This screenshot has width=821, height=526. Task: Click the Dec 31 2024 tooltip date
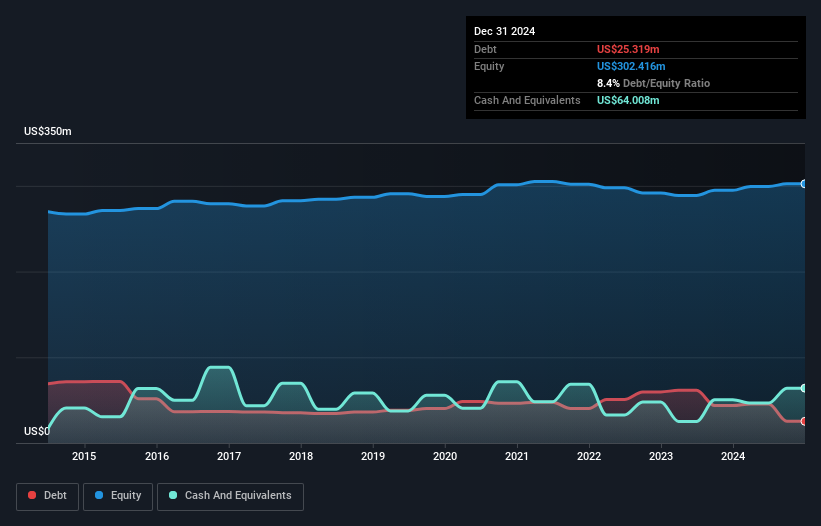pos(504,31)
